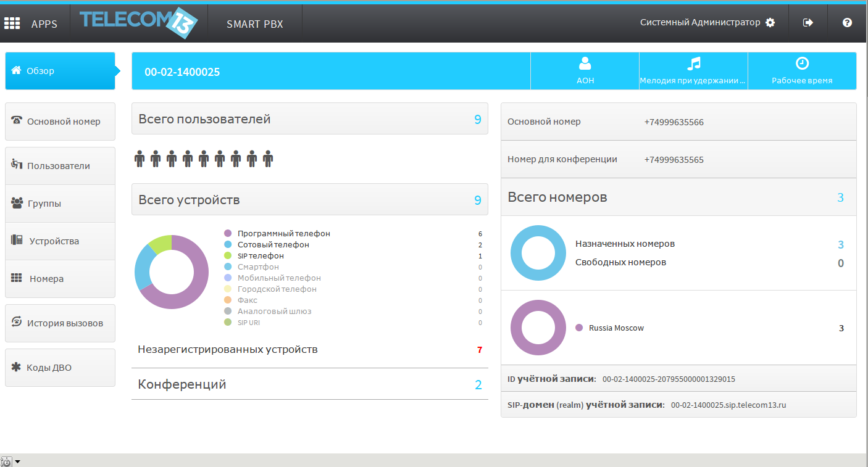Click the desk phone icon beside Устройства
The width and height of the screenshot is (868, 467).
(17, 240)
